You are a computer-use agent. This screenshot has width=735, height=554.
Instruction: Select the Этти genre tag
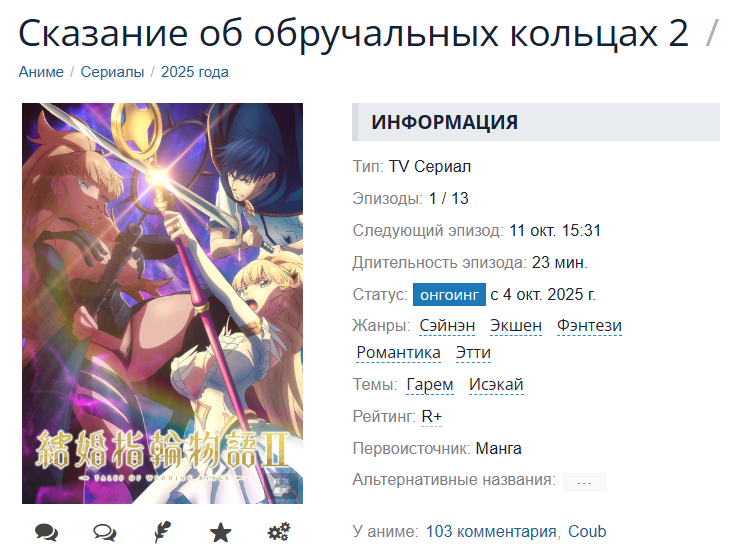(x=473, y=352)
